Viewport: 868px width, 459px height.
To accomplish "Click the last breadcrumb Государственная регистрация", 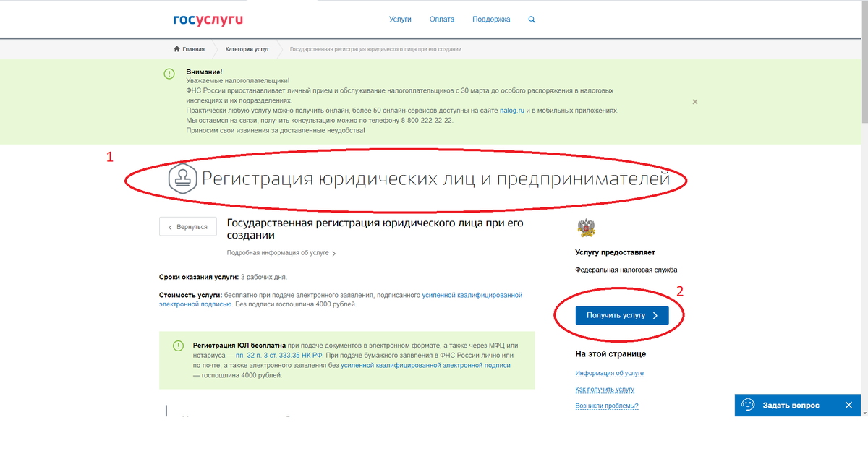I will coord(375,49).
